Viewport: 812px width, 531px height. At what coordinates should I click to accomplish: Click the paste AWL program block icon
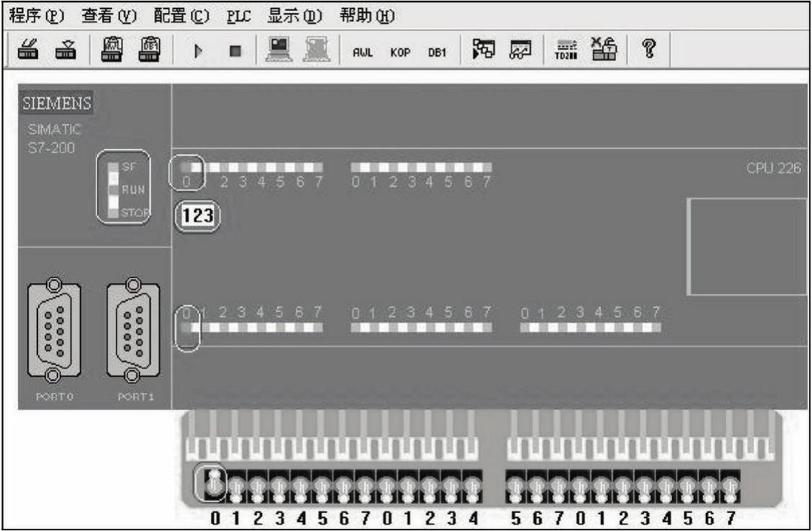[x=111, y=50]
